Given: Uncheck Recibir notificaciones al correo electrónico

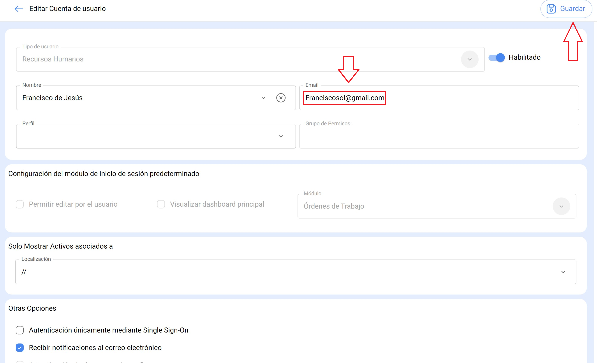Looking at the screenshot, I should click(x=20, y=348).
